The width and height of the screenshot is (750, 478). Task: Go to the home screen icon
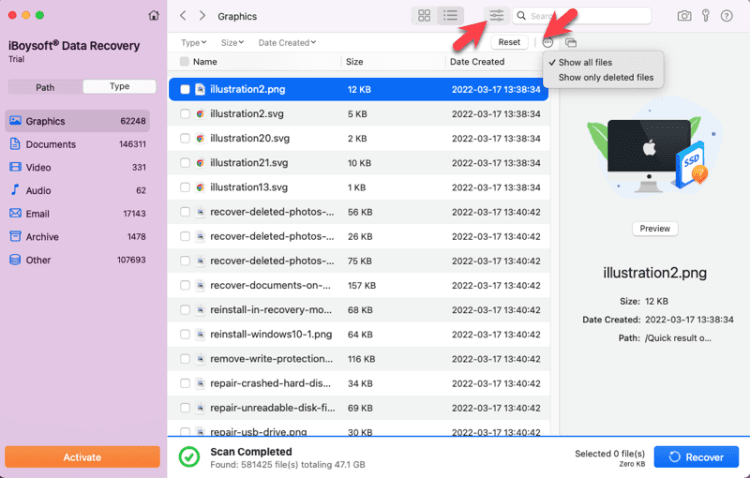coord(154,16)
